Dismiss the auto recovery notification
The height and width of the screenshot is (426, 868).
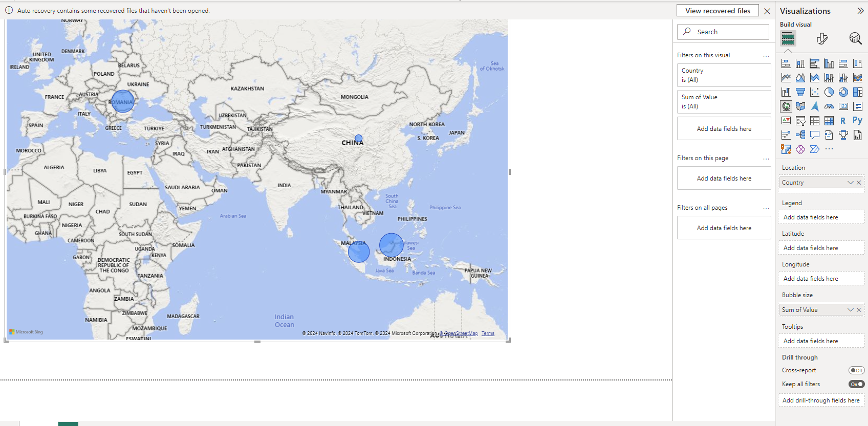pos(767,11)
